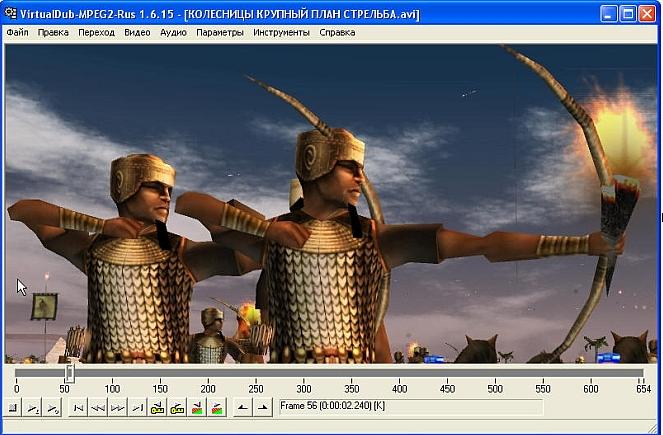663x435 pixels.
Task: Seek to the previous scene change
Action: click(197, 408)
